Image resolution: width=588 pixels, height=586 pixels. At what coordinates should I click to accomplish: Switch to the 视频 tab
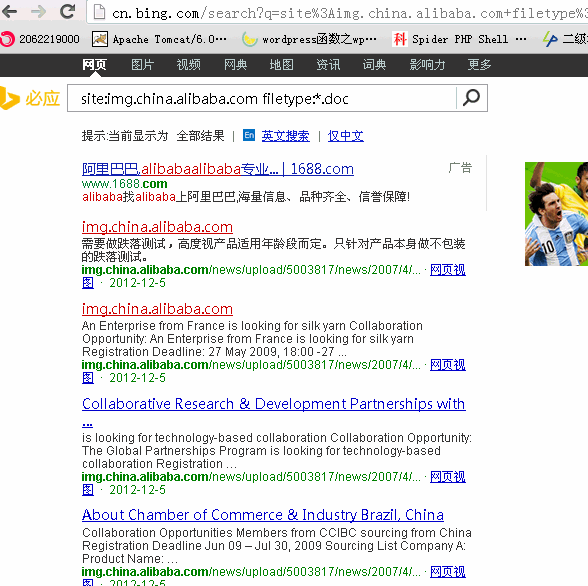point(188,64)
